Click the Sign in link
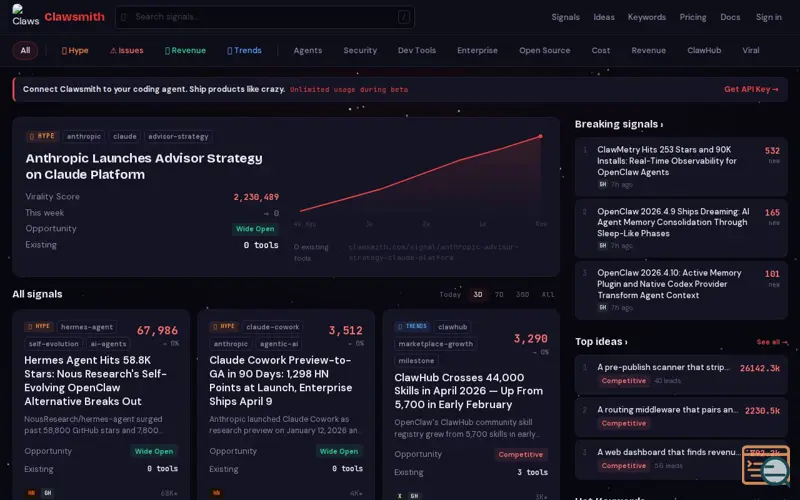The image size is (800, 500). click(769, 17)
